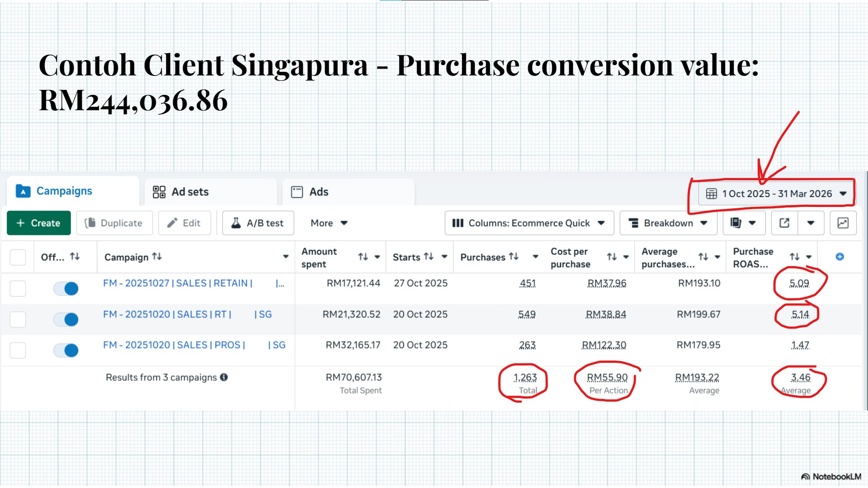Image resolution: width=868 pixels, height=488 pixels.
Task: Open the Purchases column menu arrow
Action: (x=535, y=257)
